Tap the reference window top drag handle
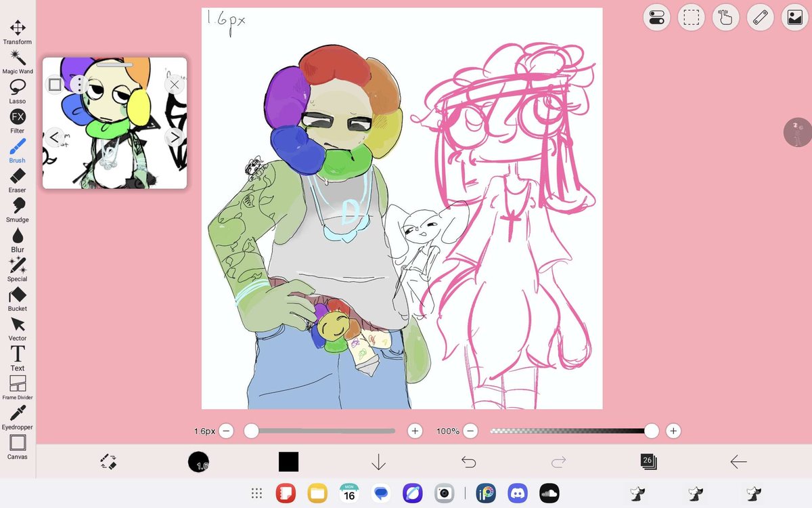 point(114,65)
